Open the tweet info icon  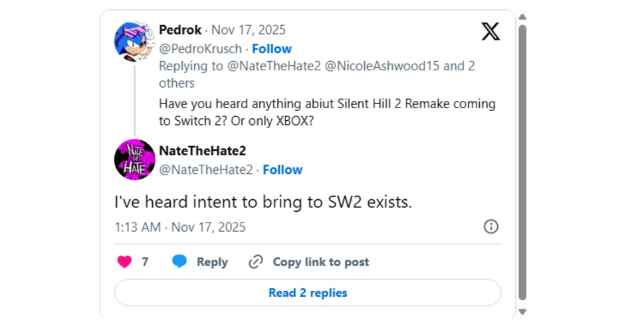tap(490, 226)
